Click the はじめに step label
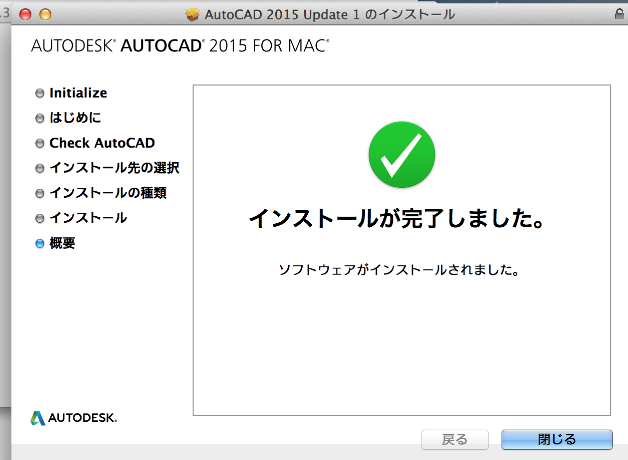 coord(75,118)
